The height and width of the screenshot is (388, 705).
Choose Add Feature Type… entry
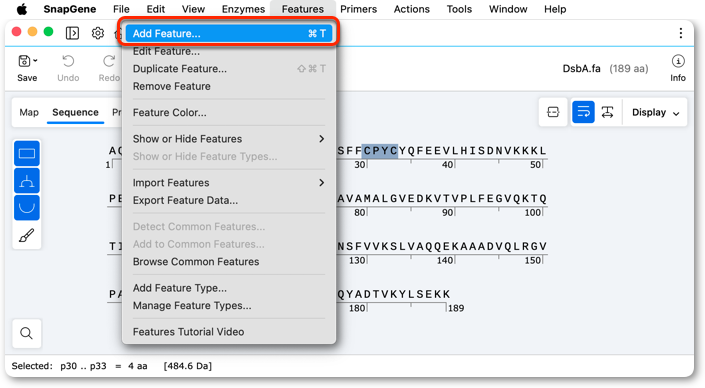[228, 288]
